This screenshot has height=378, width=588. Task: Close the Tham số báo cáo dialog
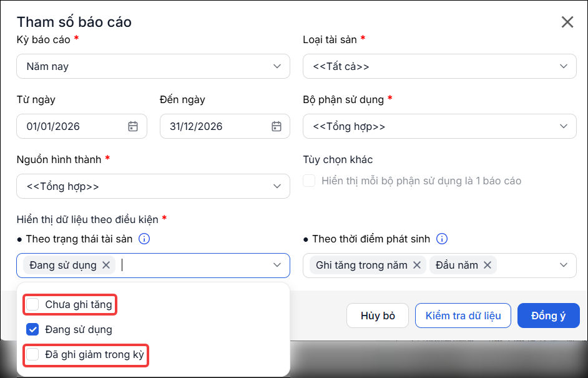point(567,22)
